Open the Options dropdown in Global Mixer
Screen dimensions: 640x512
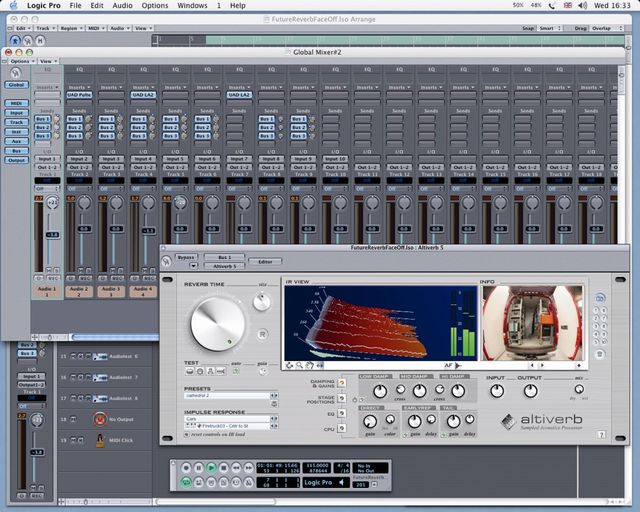(x=20, y=61)
